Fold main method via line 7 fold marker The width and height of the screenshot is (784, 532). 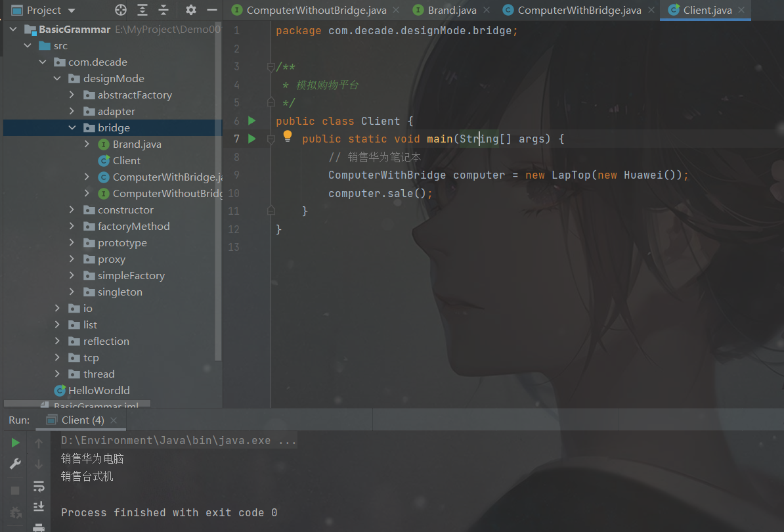[271, 139]
